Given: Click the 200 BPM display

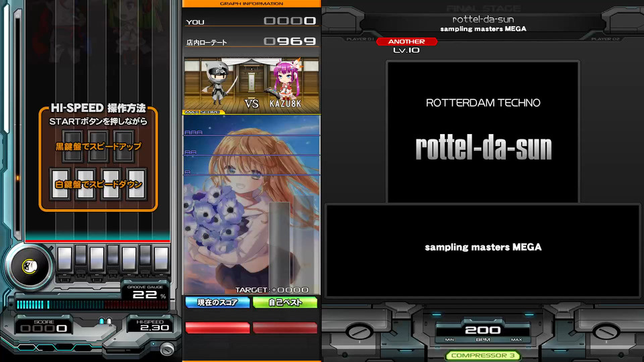Looking at the screenshot, I should [x=482, y=330].
